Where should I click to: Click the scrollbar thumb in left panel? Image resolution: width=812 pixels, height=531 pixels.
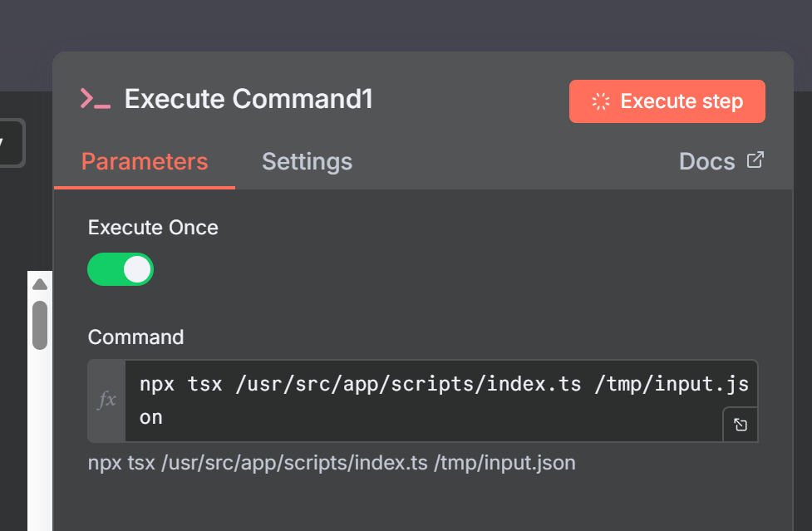point(40,325)
